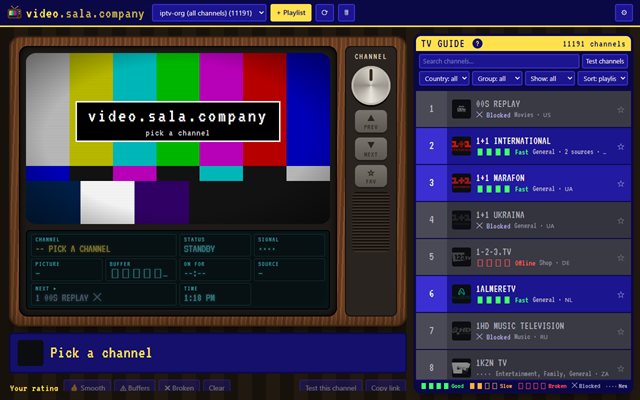The image size is (640, 400).
Task: Open the iptv-org playlist dropdown
Action: pyautogui.click(x=209, y=13)
